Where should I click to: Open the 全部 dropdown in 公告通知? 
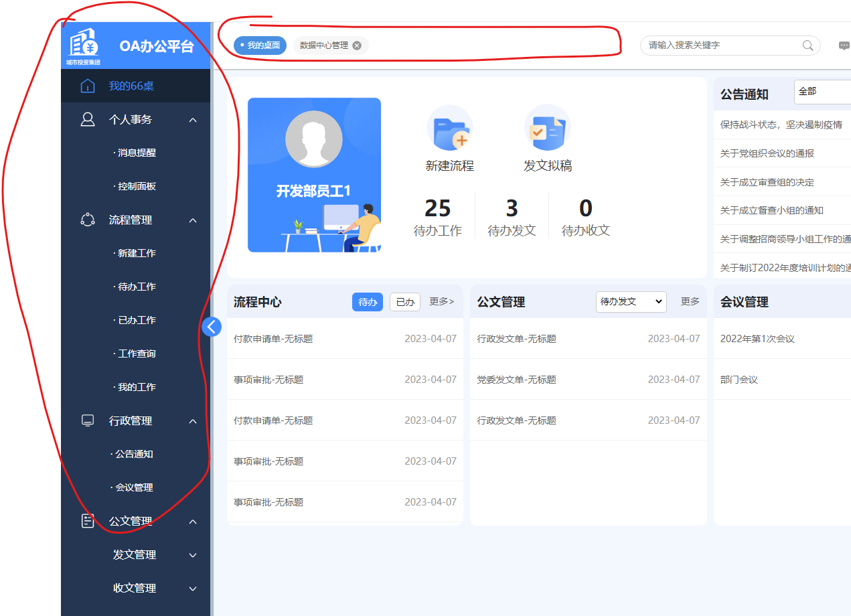[822, 92]
